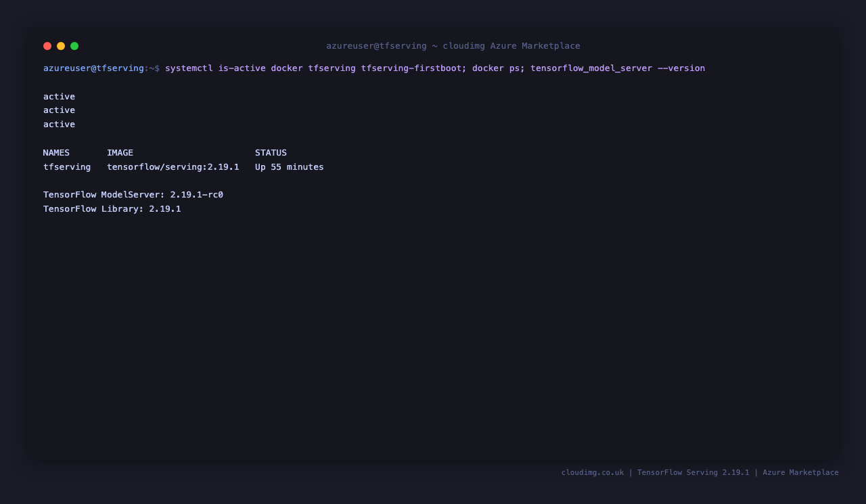The image size is (866, 504).
Task: Click the 'NAMES' column header
Action: pyautogui.click(x=56, y=153)
